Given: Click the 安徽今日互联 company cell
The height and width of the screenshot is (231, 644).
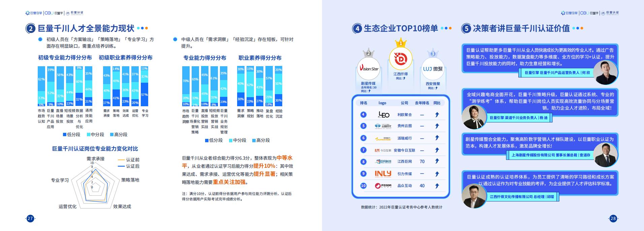Looking at the screenshot, I should coord(405,150).
